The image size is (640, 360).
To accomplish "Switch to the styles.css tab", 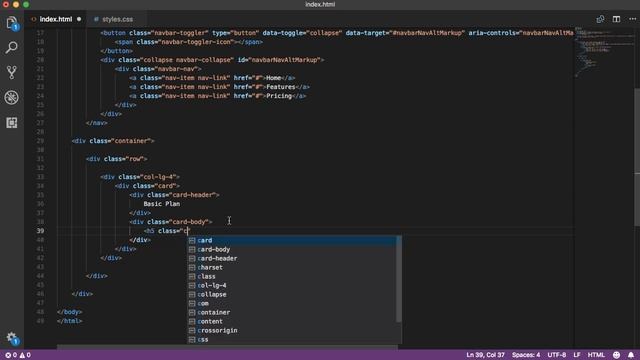I will click(117, 19).
